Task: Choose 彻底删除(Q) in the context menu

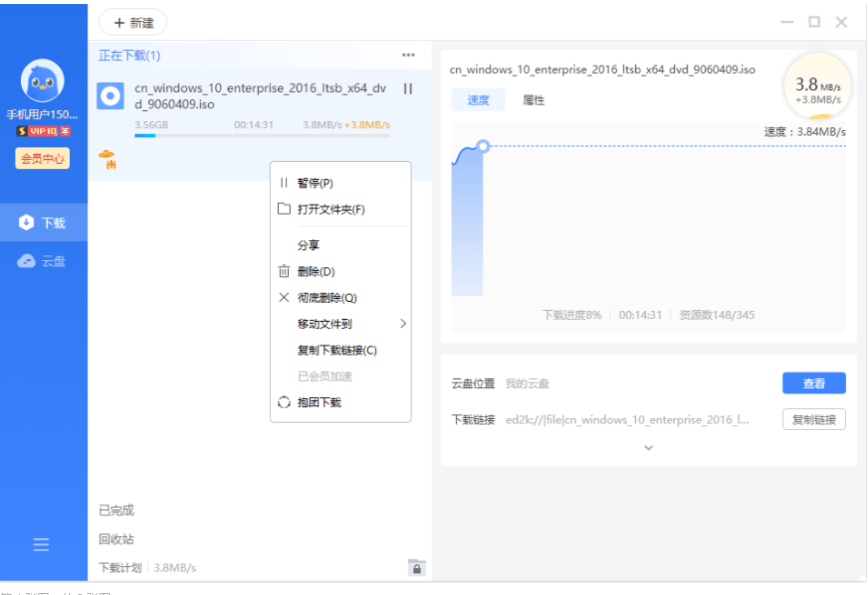Action: coord(341,298)
